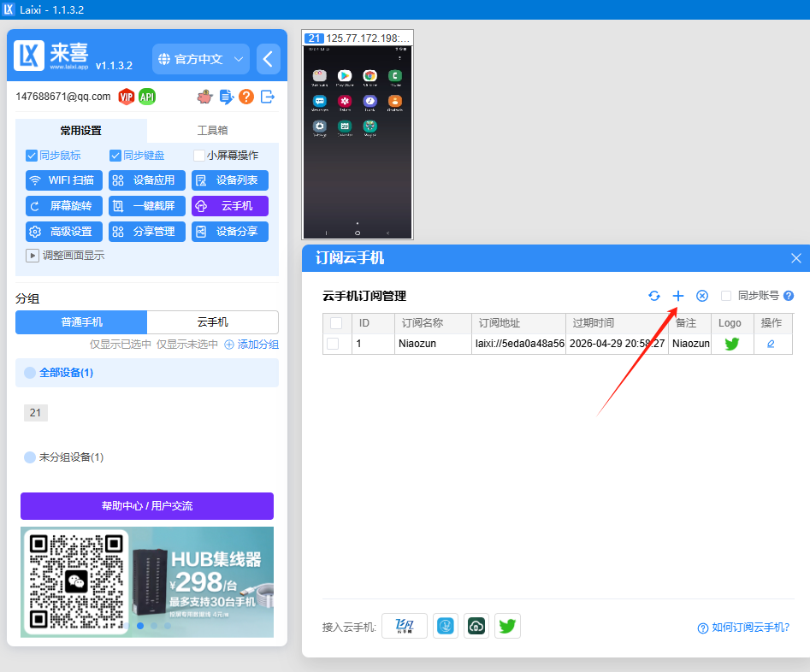
Task: Collapse the sidebar with left chevron button
Action: click(268, 59)
